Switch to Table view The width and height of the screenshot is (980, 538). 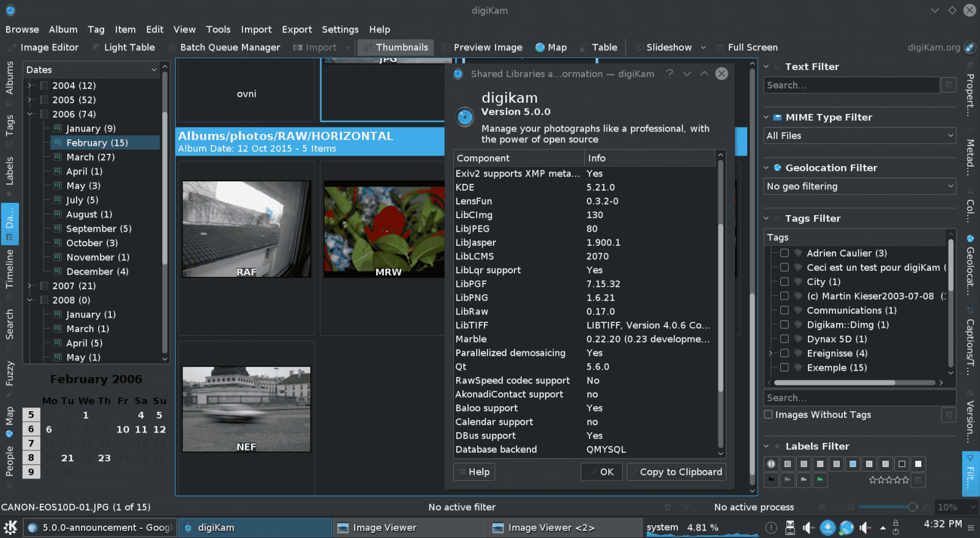[x=598, y=47]
